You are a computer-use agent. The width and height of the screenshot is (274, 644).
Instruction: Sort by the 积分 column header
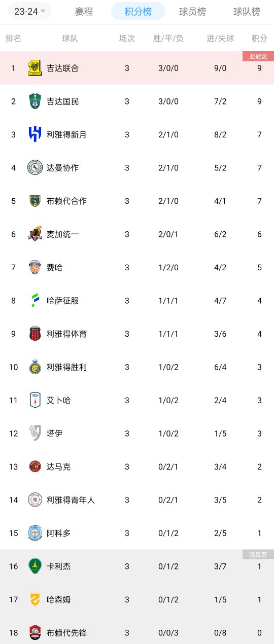(259, 38)
